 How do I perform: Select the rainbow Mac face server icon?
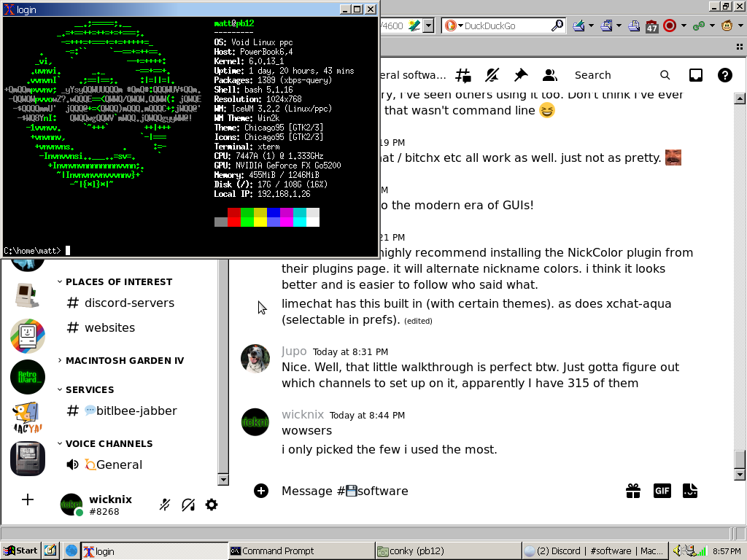click(x=28, y=336)
